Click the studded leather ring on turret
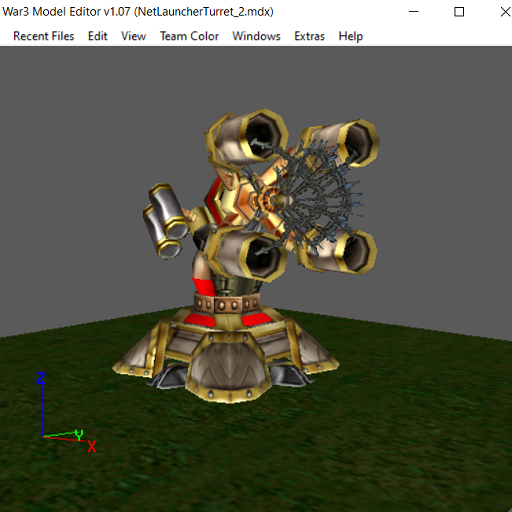Image resolution: width=512 pixels, height=512 pixels. point(227,304)
